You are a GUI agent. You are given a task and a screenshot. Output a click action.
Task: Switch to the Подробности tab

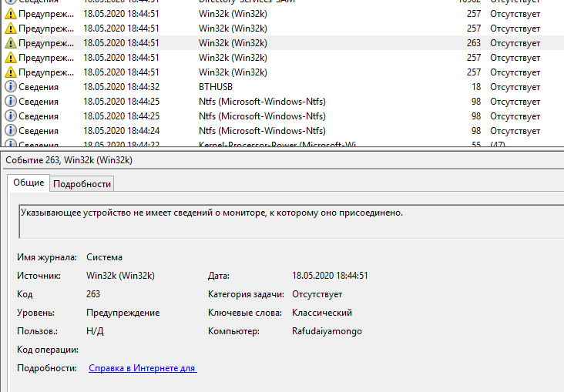82,183
